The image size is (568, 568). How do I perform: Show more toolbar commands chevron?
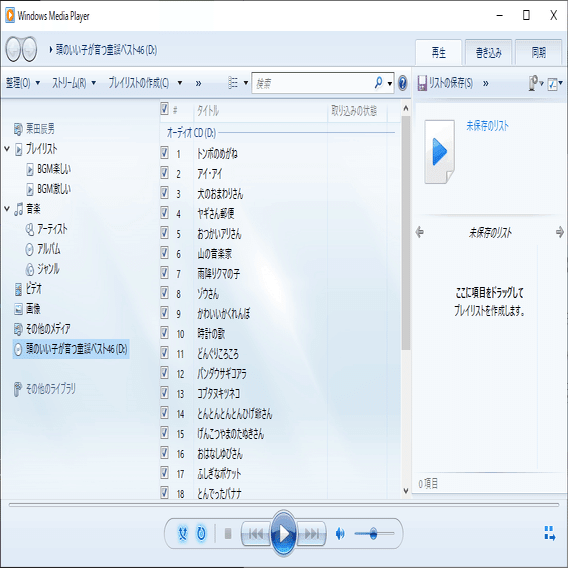tap(199, 83)
